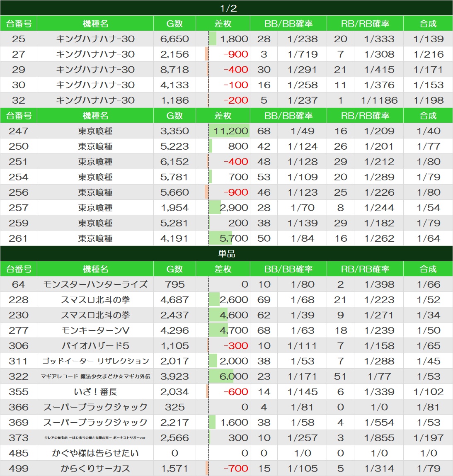This screenshot has width=453, height=476.
Task: Select machine number 25 cell
Action: pyautogui.click(x=19, y=39)
